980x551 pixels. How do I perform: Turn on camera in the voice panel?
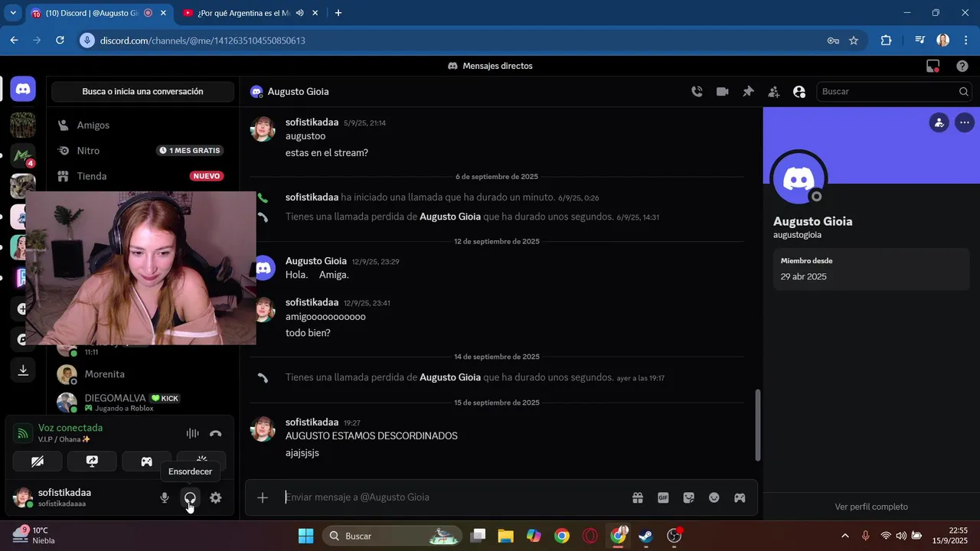tap(38, 461)
